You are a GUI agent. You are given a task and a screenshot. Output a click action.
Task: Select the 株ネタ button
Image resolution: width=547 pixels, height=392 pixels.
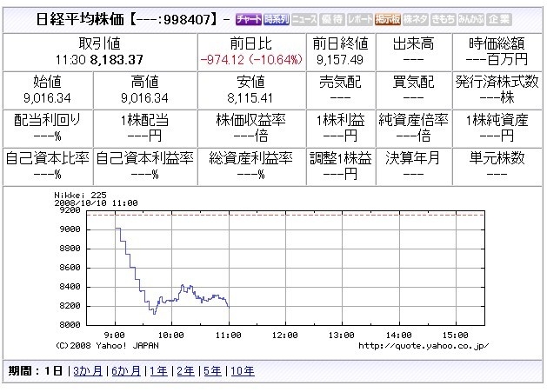[415, 19]
